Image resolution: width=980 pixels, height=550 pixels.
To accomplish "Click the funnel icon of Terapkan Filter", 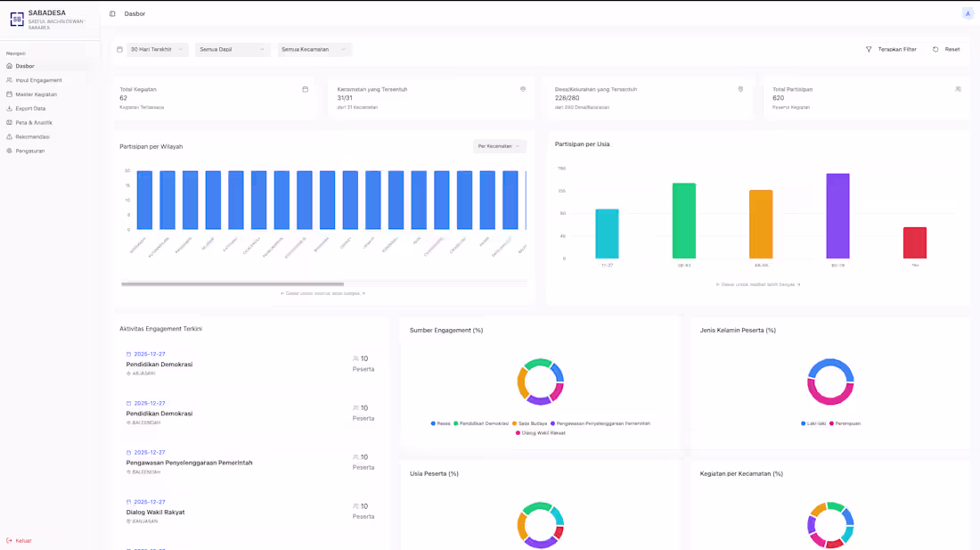I will [869, 49].
